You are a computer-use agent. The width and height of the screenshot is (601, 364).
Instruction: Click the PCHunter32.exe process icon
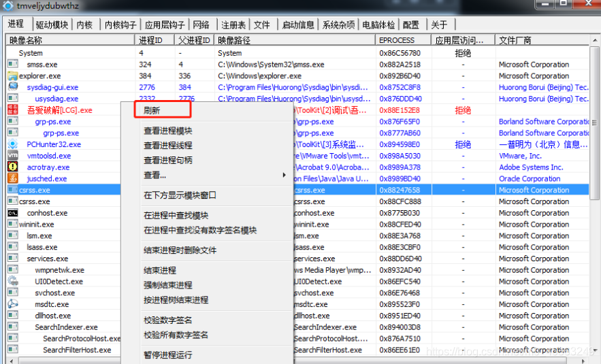(x=13, y=144)
